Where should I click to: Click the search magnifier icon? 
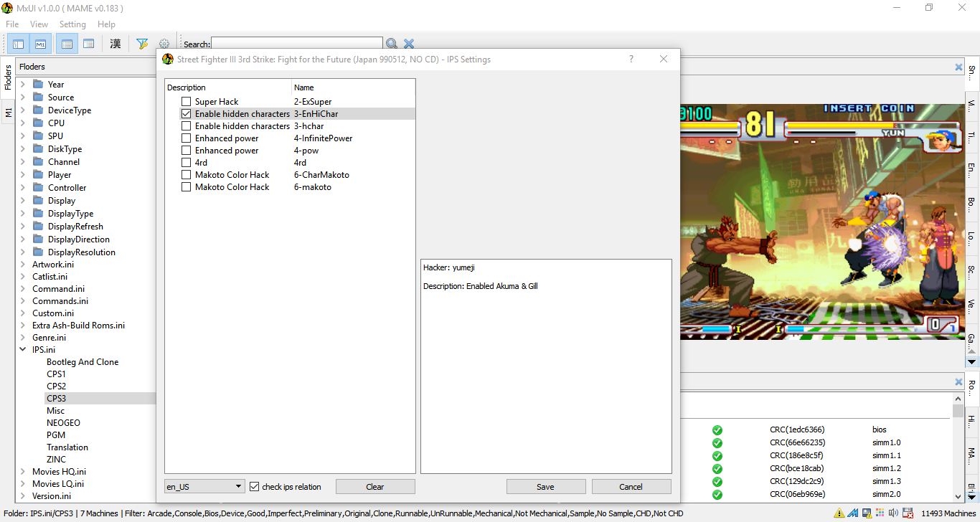click(x=392, y=44)
